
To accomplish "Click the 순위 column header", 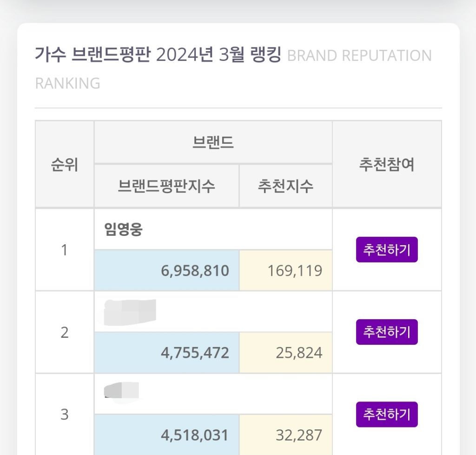I will (x=65, y=165).
